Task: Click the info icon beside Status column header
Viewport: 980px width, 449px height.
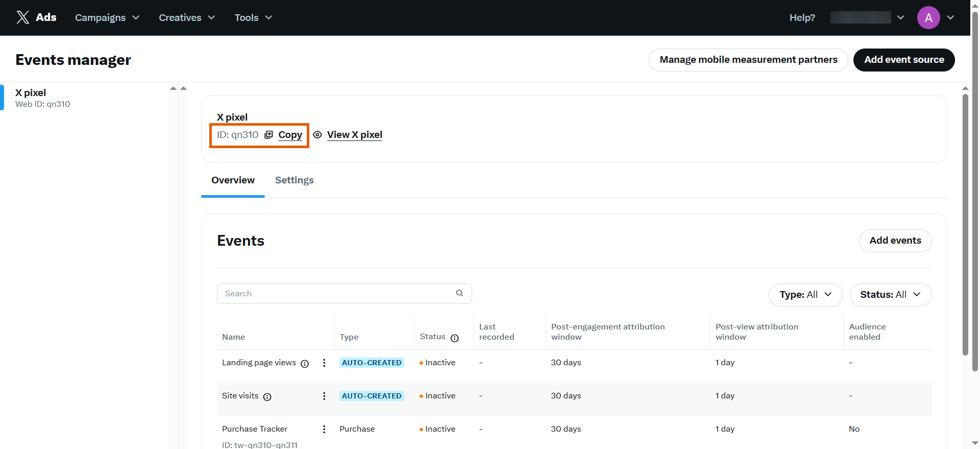Action: tap(455, 338)
